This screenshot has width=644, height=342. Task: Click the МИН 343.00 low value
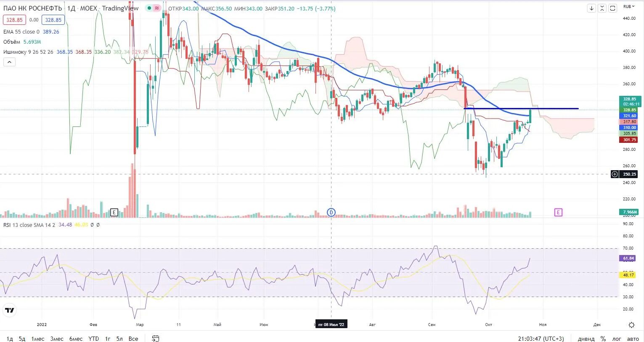248,8
